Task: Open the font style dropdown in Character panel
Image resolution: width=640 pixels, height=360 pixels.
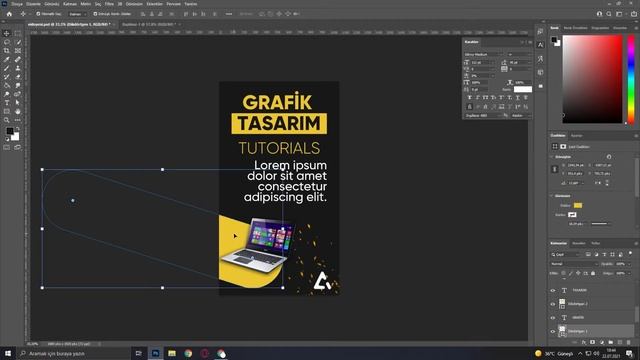Action: click(x=519, y=54)
